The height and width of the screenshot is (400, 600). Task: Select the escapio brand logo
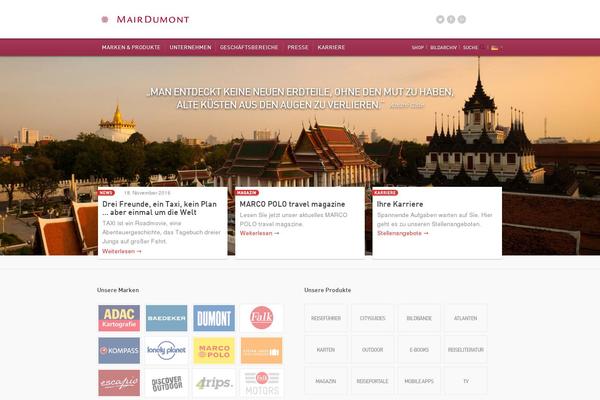[x=119, y=383]
